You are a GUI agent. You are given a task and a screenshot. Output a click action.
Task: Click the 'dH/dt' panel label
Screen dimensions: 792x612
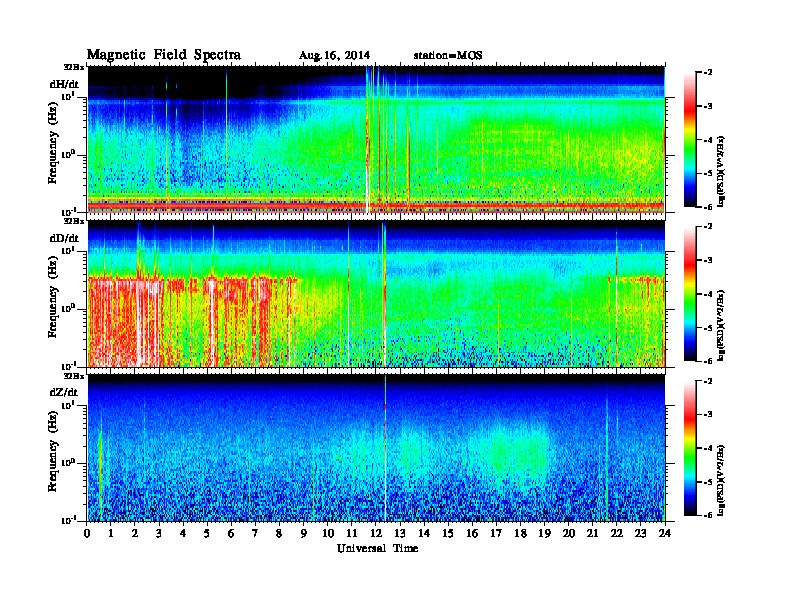(x=64, y=84)
